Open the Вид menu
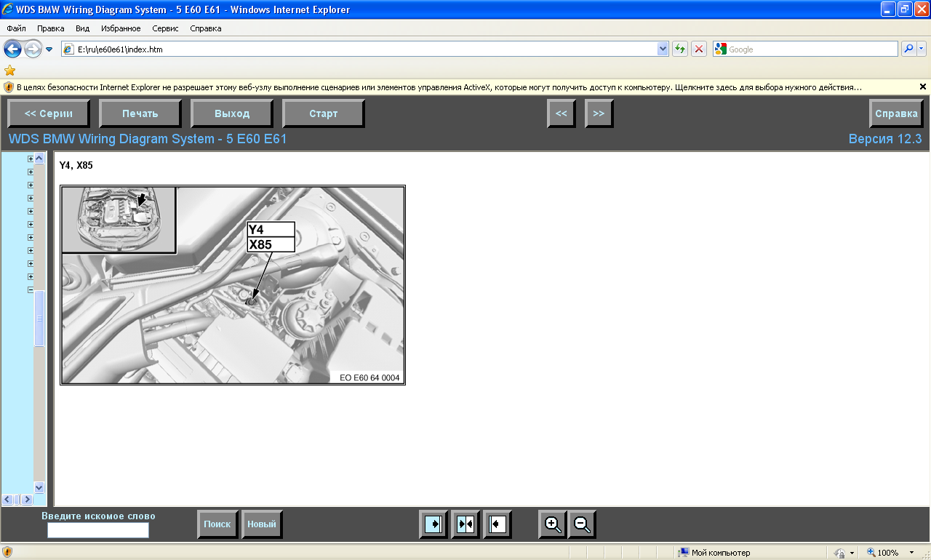Image resolution: width=931 pixels, height=560 pixels. [x=83, y=28]
